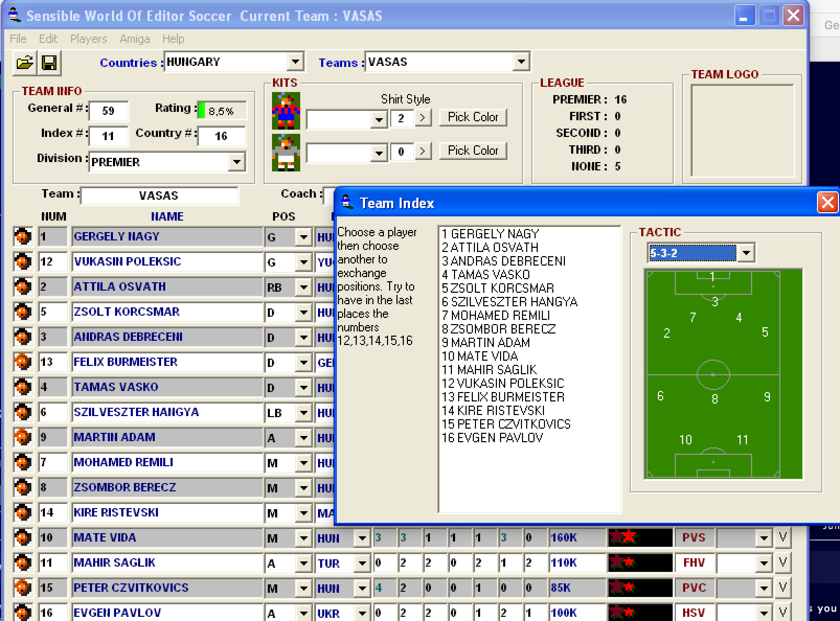
Task: Expand the Division dropdown set to PREMIER
Action: click(x=237, y=162)
